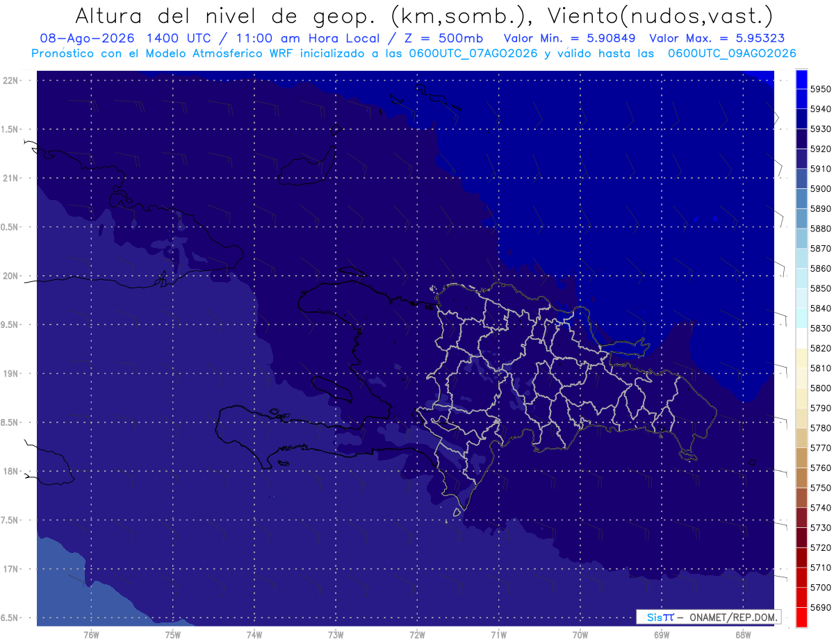Click the "76W" longitude label
The width and height of the screenshot is (834, 644).
coord(91,635)
